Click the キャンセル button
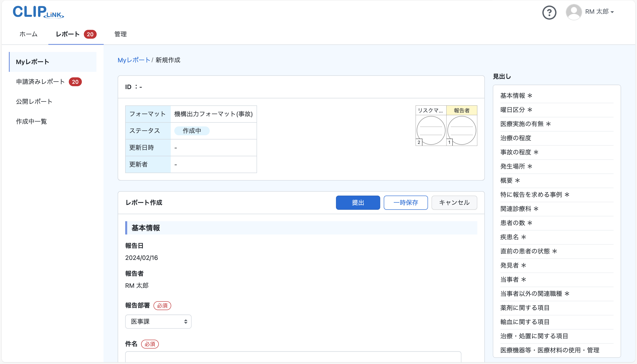The height and width of the screenshot is (364, 637). [454, 202]
